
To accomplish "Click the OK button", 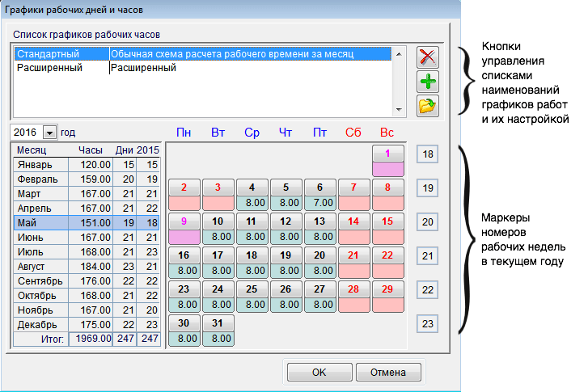I will pyautogui.click(x=319, y=372).
